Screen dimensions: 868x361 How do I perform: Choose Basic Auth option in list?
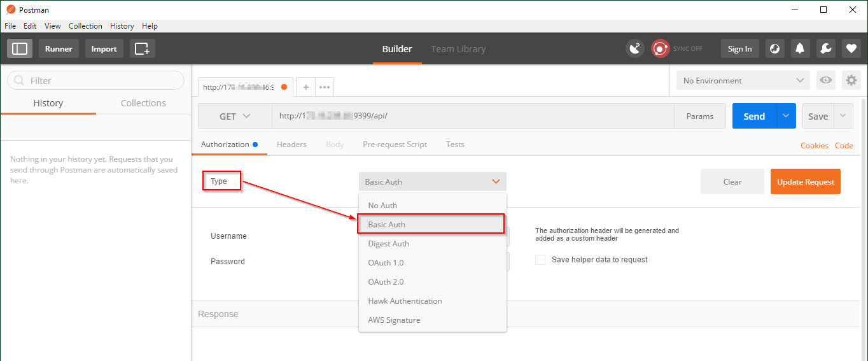tap(433, 224)
